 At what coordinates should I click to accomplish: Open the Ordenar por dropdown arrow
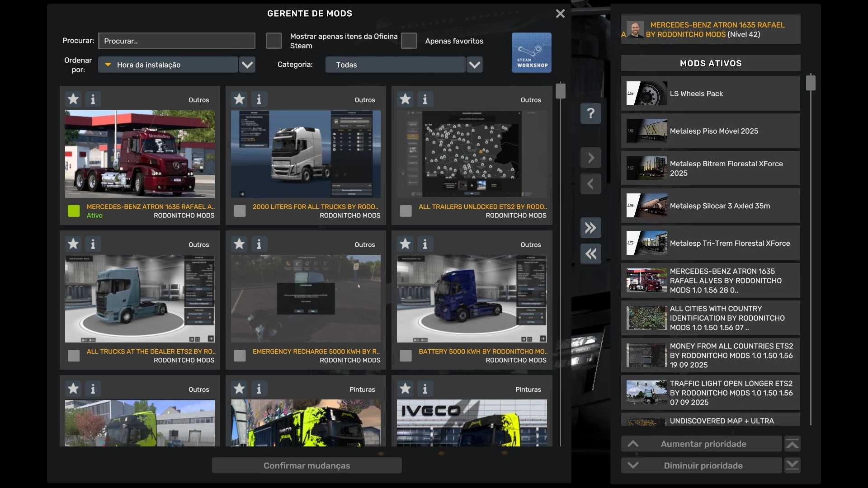(247, 65)
